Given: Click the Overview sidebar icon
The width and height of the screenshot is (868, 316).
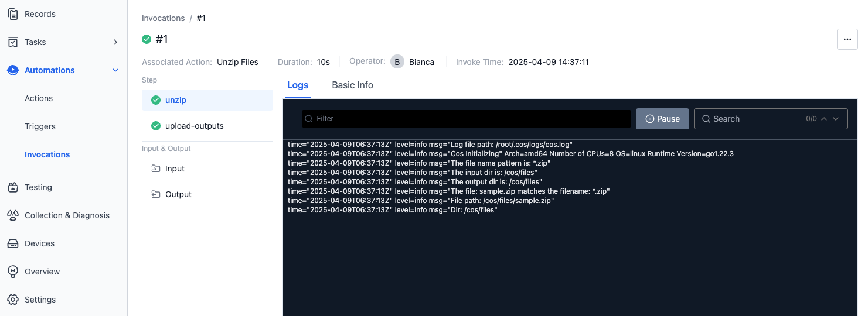Looking at the screenshot, I should (x=13, y=272).
